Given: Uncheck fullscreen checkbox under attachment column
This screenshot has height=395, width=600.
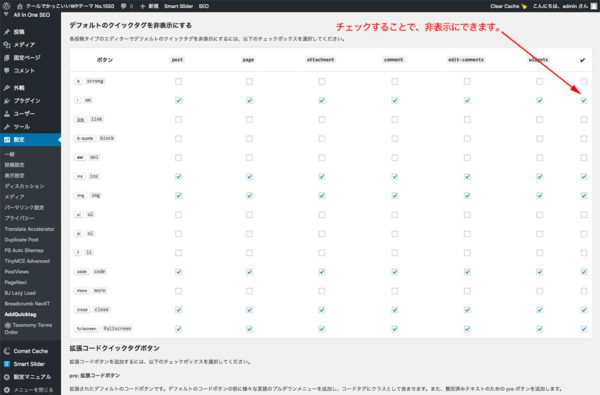Looking at the screenshot, I should pyautogui.click(x=322, y=329).
